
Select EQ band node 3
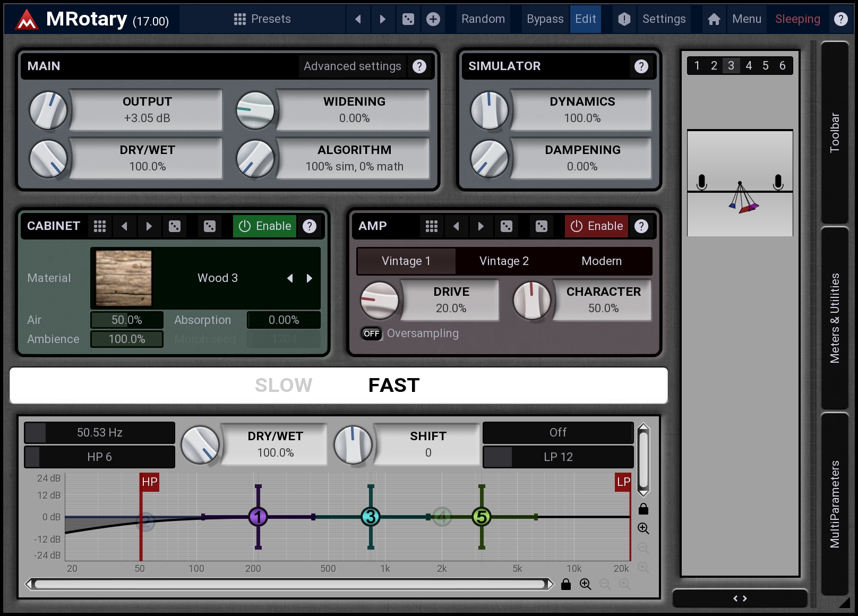point(370,516)
